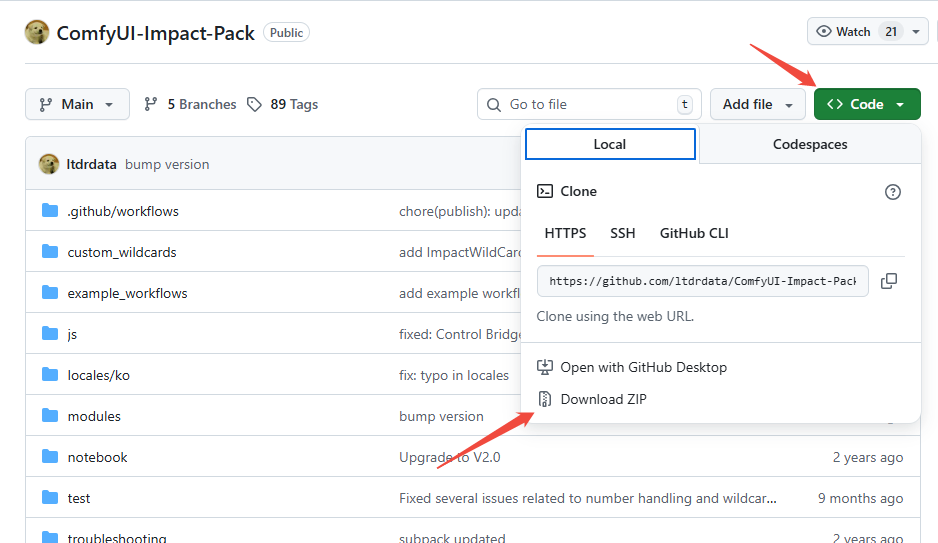
Task: Click the branches icon beside 5 Branches
Action: coord(151,104)
